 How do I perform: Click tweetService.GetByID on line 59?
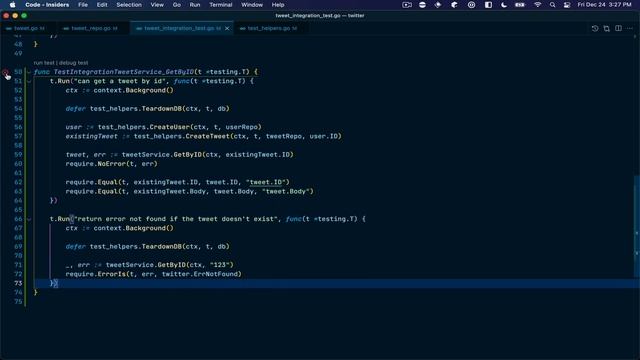pyautogui.click(x=162, y=155)
